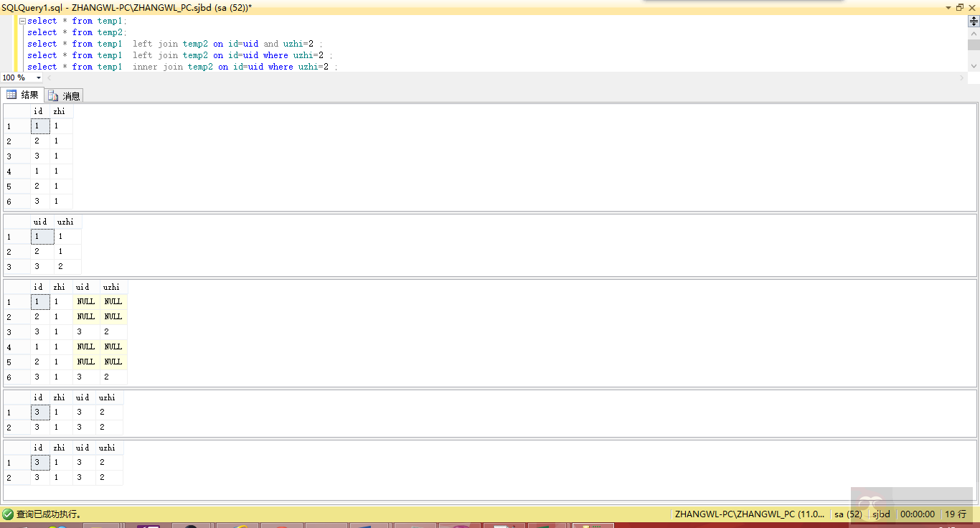Select the 结果 (Results) tab
The width and height of the screenshot is (980, 528).
click(22, 94)
